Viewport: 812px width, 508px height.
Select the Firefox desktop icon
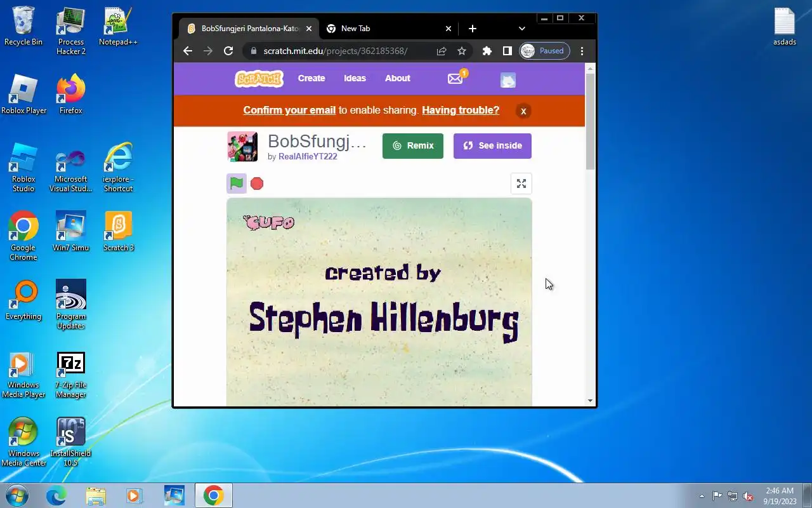coord(71,95)
